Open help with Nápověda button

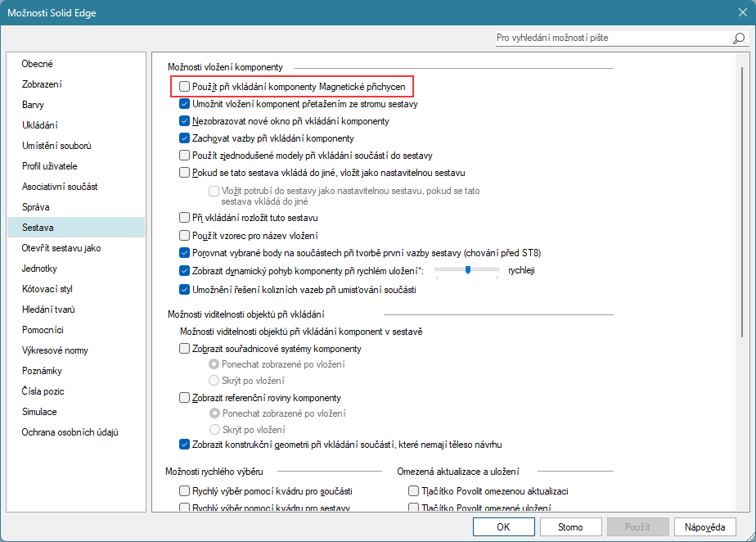705,527
